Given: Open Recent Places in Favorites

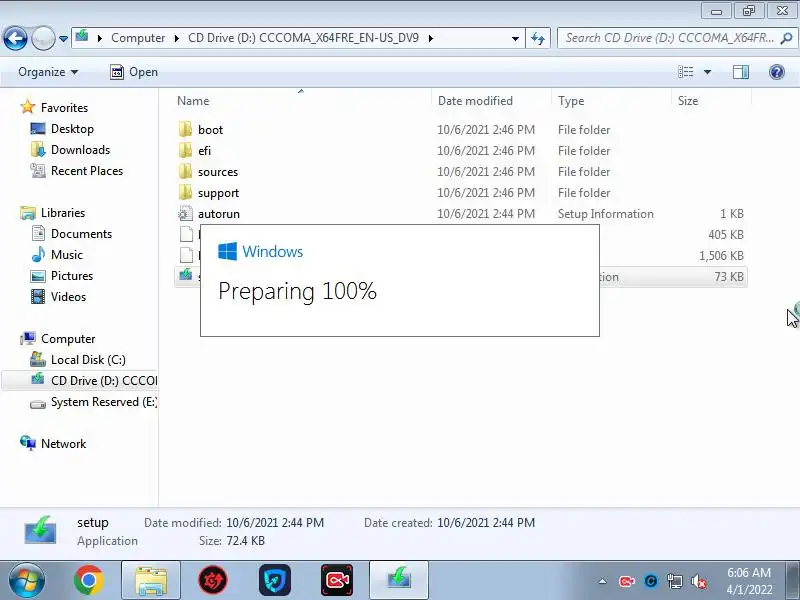Looking at the screenshot, I should pyautogui.click(x=87, y=170).
